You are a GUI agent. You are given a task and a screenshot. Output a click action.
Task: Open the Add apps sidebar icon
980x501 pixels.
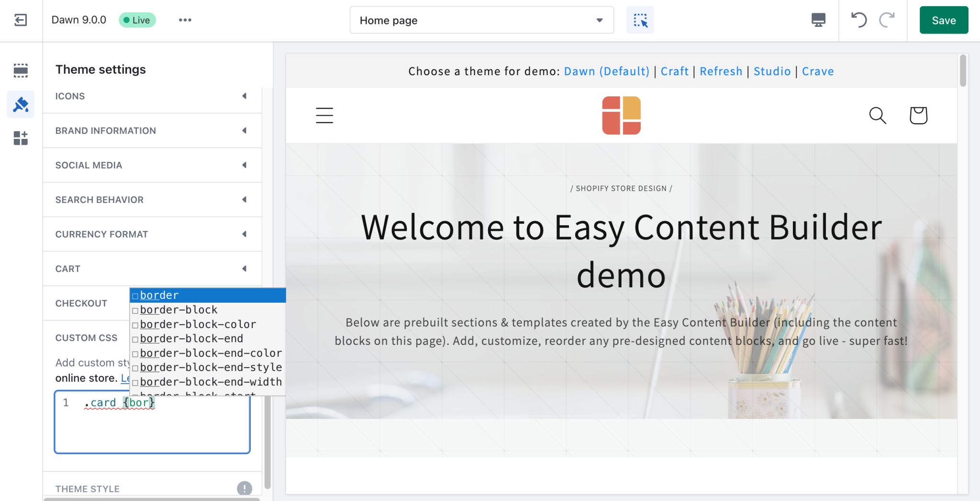[21, 138]
